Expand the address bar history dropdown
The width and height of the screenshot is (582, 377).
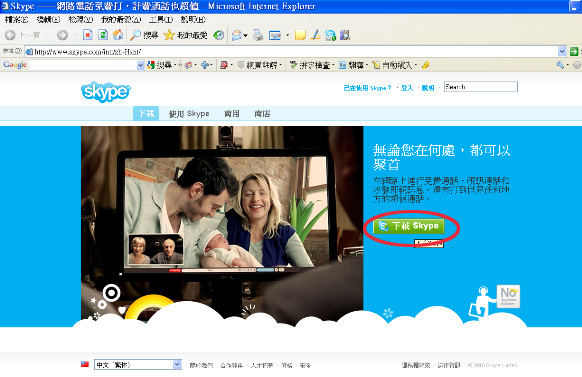[562, 51]
